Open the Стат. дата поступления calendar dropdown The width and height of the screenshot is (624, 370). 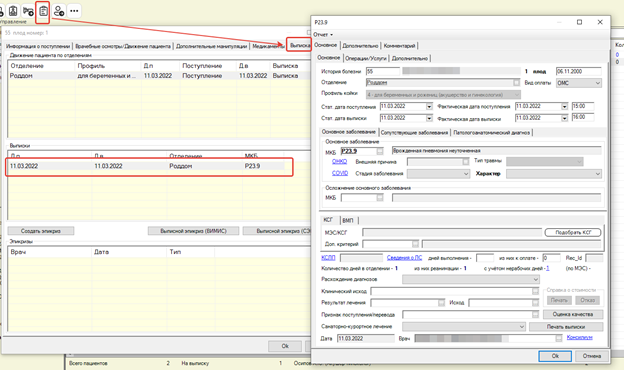(x=429, y=107)
